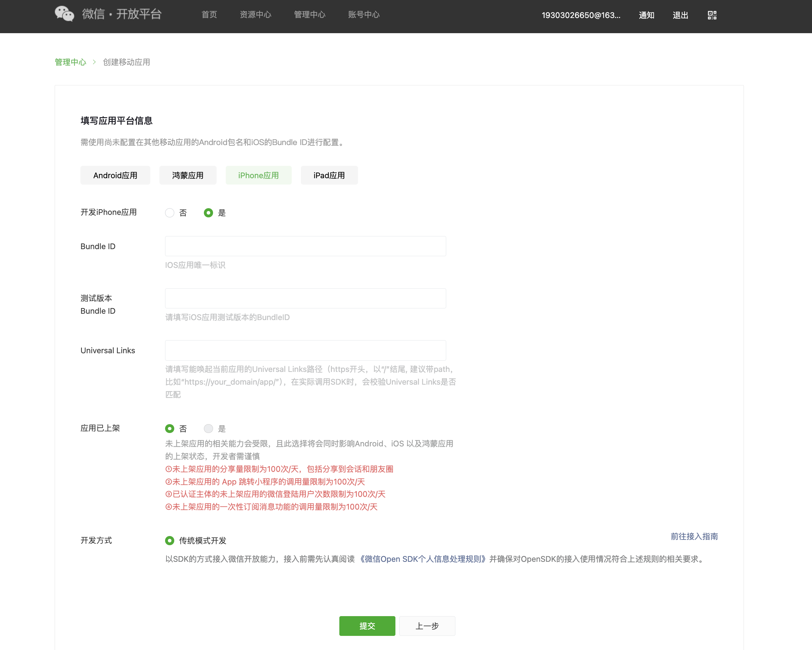
Task: Switch to the 鸿蒙应用 tab
Action: pyautogui.click(x=188, y=175)
